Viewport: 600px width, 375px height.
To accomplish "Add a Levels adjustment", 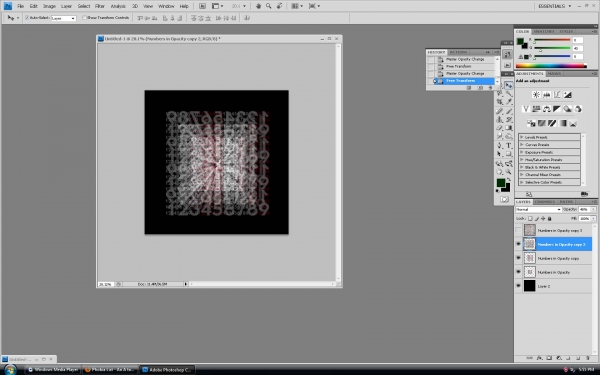I will pyautogui.click(x=546, y=95).
